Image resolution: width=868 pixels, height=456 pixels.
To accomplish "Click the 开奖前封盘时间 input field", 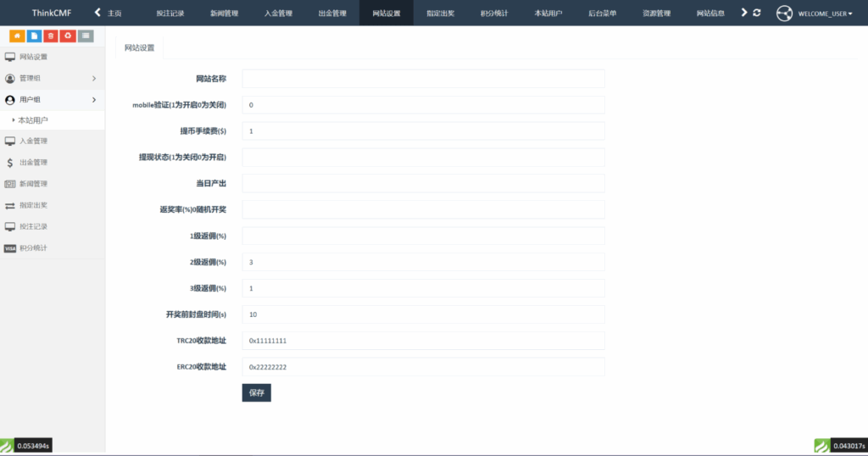I will (423, 314).
